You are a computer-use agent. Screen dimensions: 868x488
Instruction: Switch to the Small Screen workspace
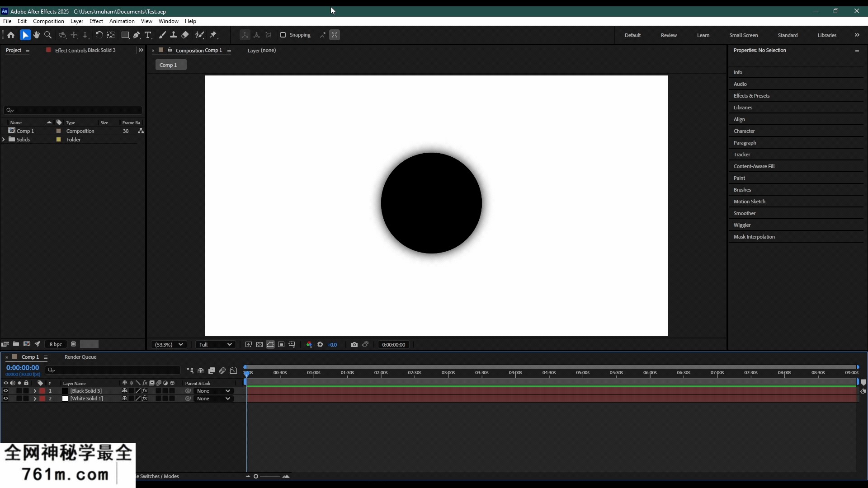pos(744,35)
